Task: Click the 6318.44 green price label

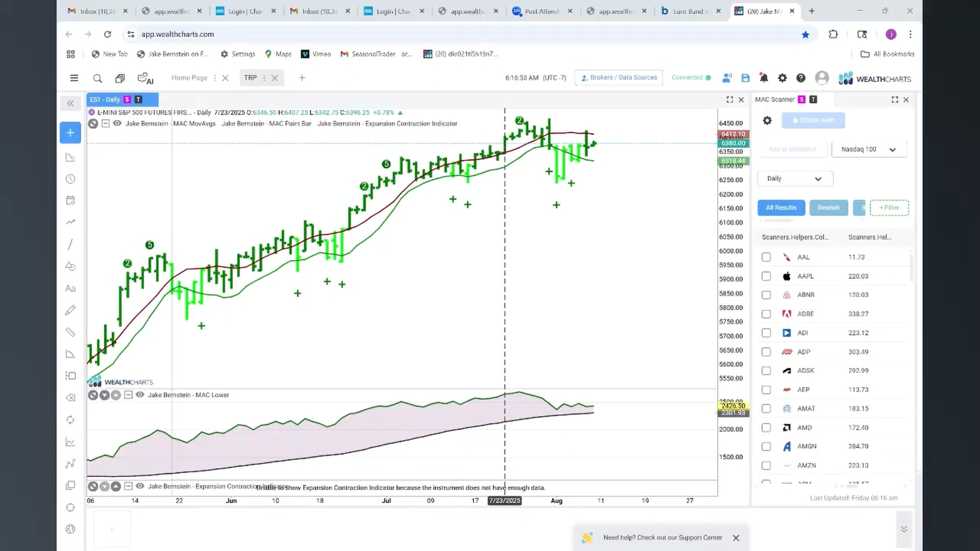Action: click(x=733, y=161)
